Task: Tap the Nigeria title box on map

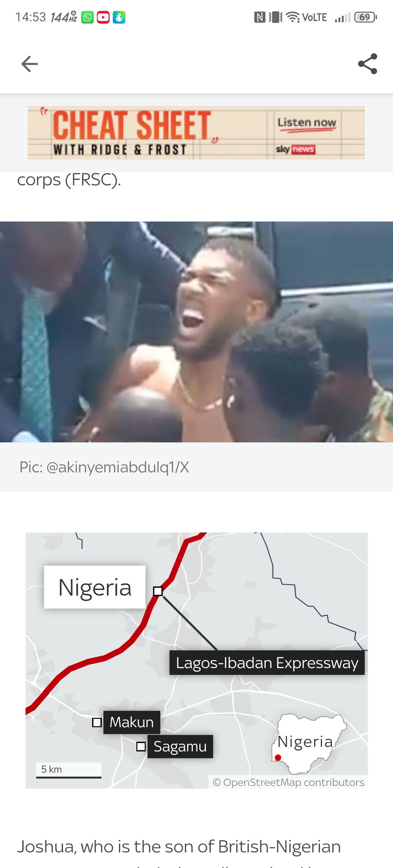Action: (x=95, y=587)
